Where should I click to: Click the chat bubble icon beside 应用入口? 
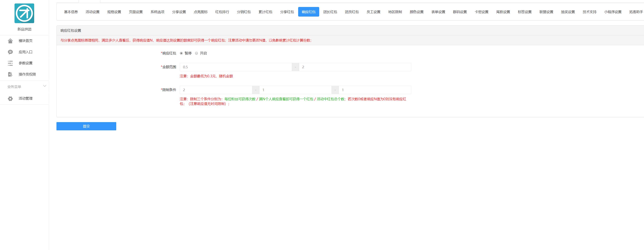pos(10,52)
